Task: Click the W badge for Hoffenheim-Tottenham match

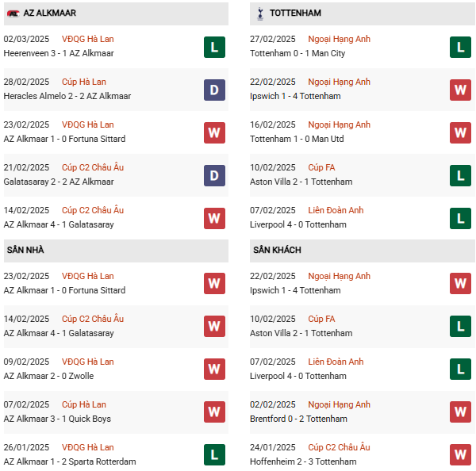Action: click(x=460, y=455)
